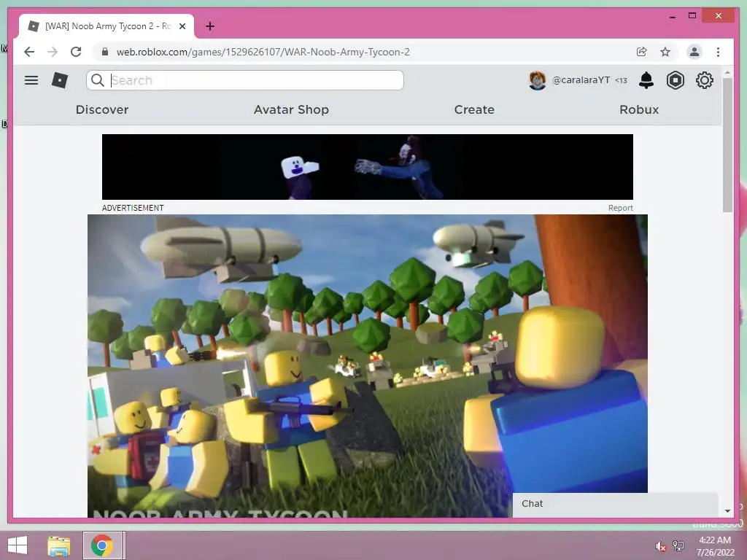Click the page scrollbar up arrow

point(727,72)
